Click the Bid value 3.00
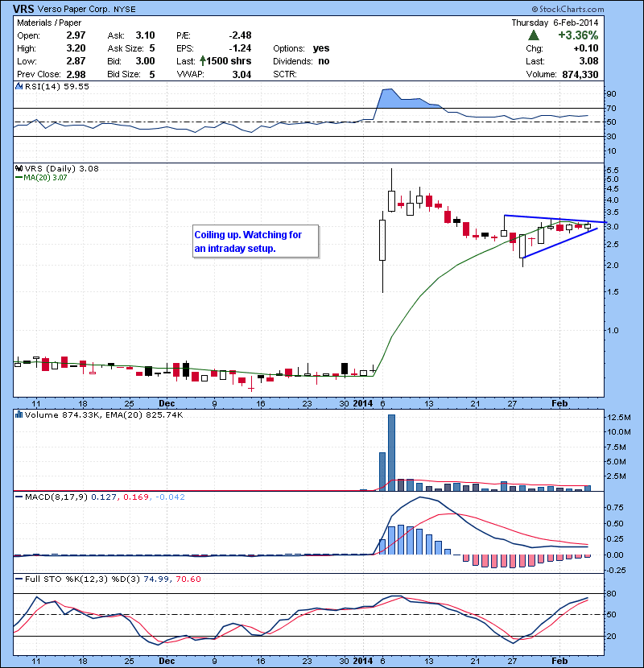This screenshot has width=644, height=668. 145,61
